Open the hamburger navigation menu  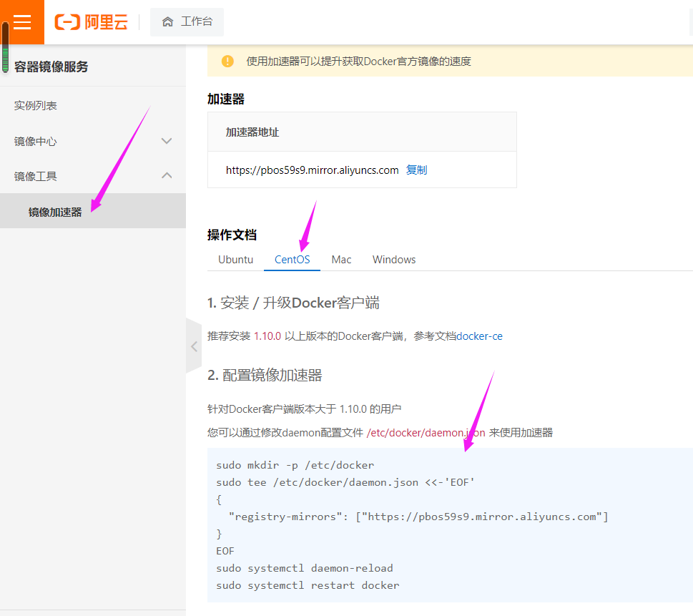tap(22, 22)
